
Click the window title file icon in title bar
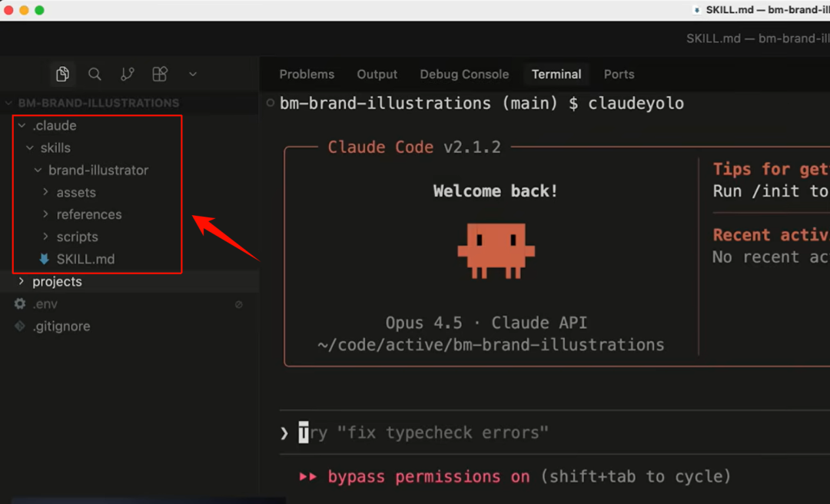(696, 10)
